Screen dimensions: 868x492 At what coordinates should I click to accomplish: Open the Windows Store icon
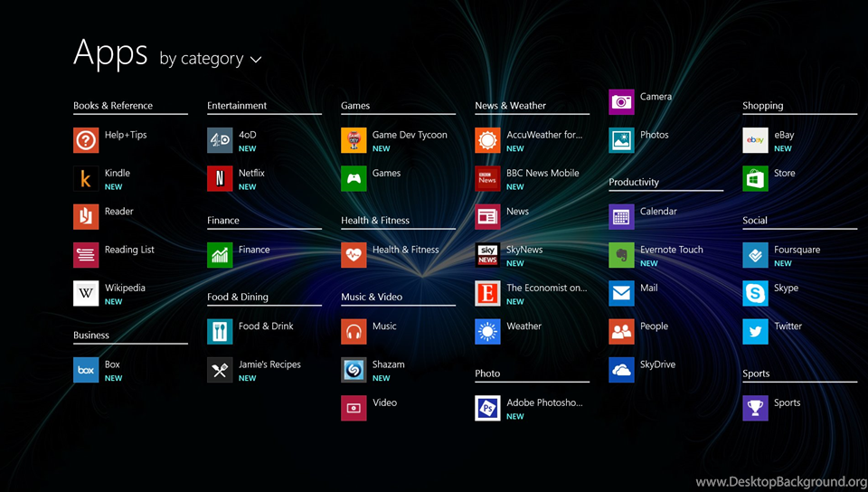click(x=756, y=178)
